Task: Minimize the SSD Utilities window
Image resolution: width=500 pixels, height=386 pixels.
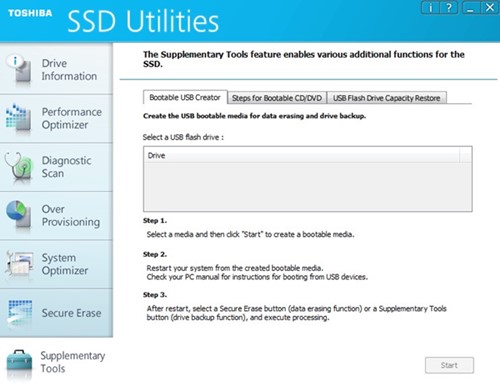Action: 471,7
